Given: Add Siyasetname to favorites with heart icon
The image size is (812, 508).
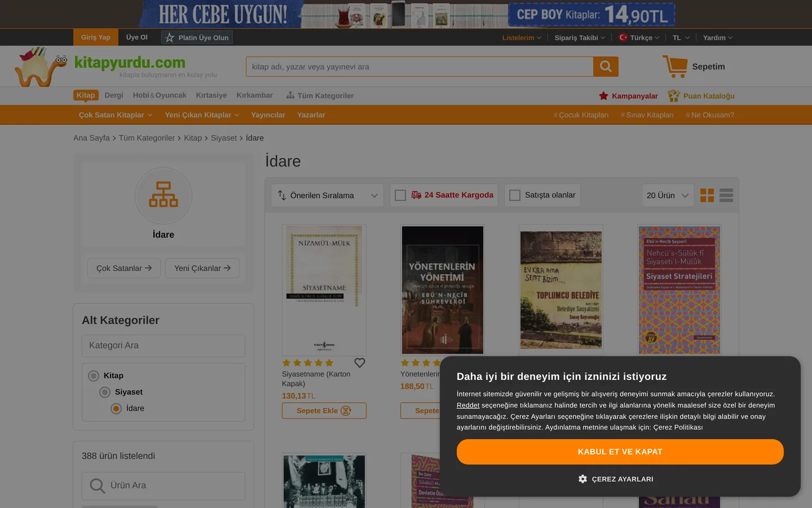Looking at the screenshot, I should point(360,363).
